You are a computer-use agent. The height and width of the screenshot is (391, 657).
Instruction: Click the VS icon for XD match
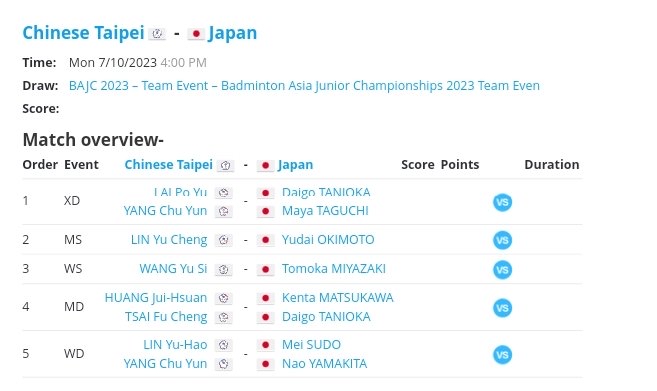pos(502,202)
